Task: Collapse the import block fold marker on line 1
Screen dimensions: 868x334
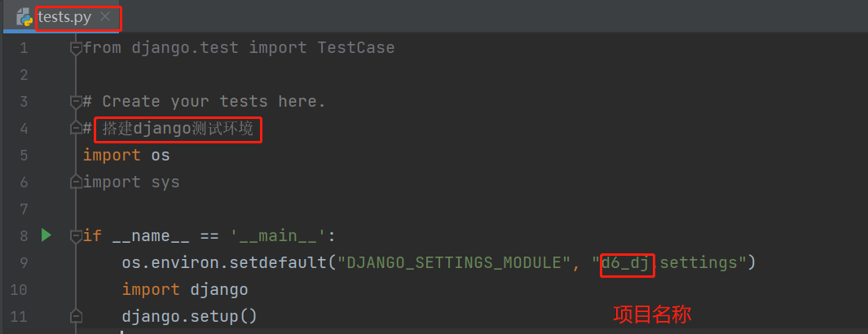Action: (x=77, y=48)
